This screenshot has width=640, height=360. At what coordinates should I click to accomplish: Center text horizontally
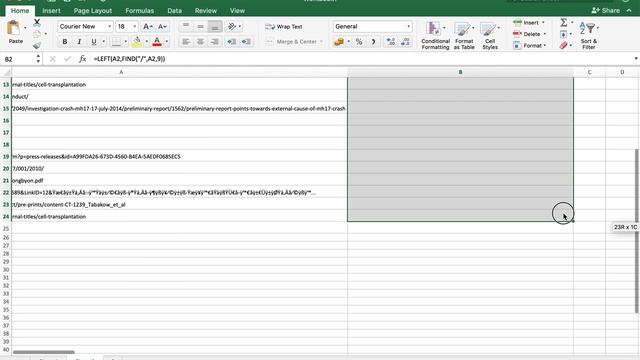pos(200,42)
